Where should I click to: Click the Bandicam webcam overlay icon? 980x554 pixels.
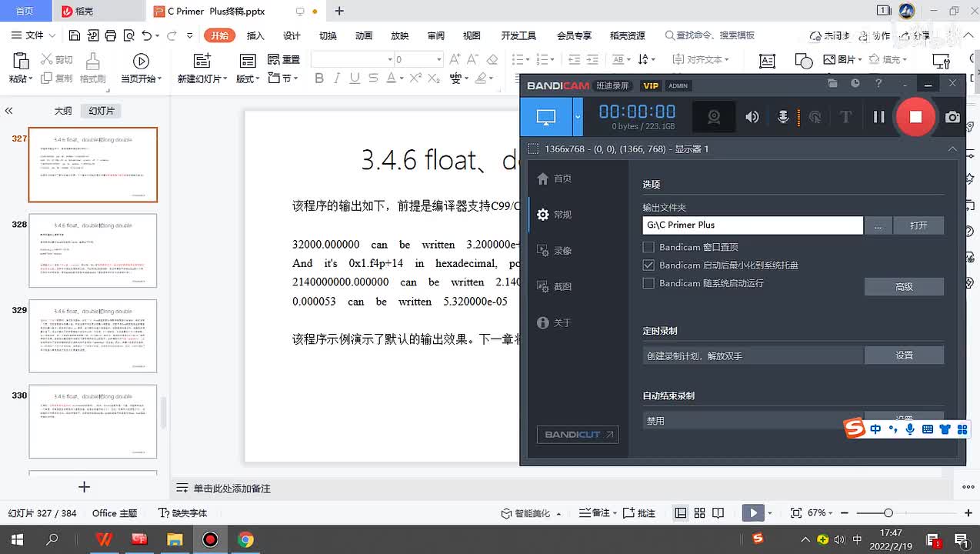pyautogui.click(x=715, y=117)
